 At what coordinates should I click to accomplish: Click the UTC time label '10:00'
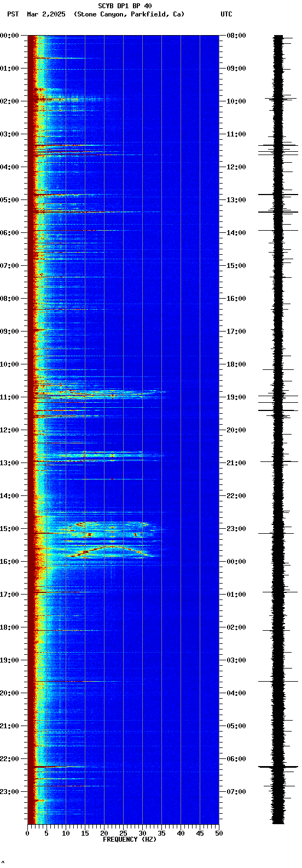tap(236, 101)
